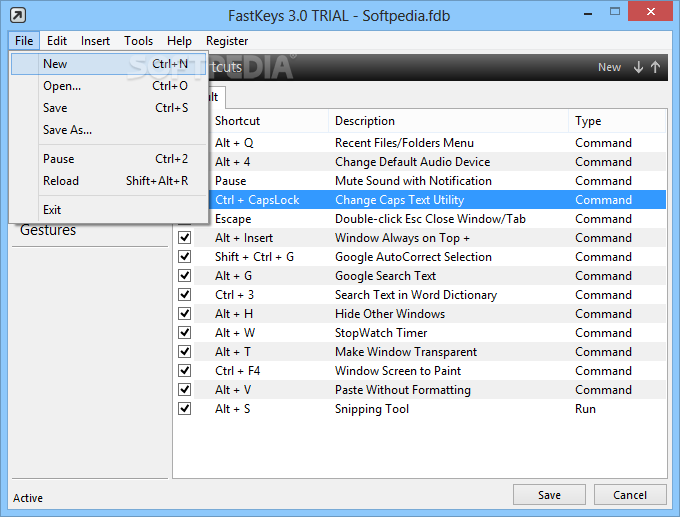
Task: Open the Register menu
Action: pyautogui.click(x=227, y=41)
